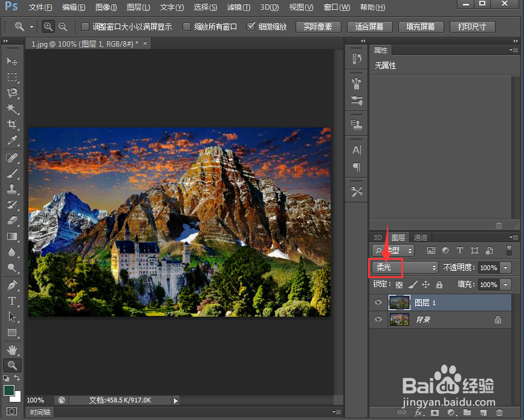Select the Blur tool
The width and height of the screenshot is (524, 420).
tap(12, 252)
